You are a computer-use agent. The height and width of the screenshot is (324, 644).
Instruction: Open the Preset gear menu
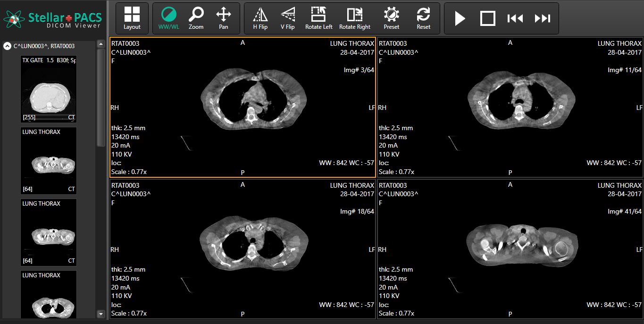pyautogui.click(x=392, y=18)
